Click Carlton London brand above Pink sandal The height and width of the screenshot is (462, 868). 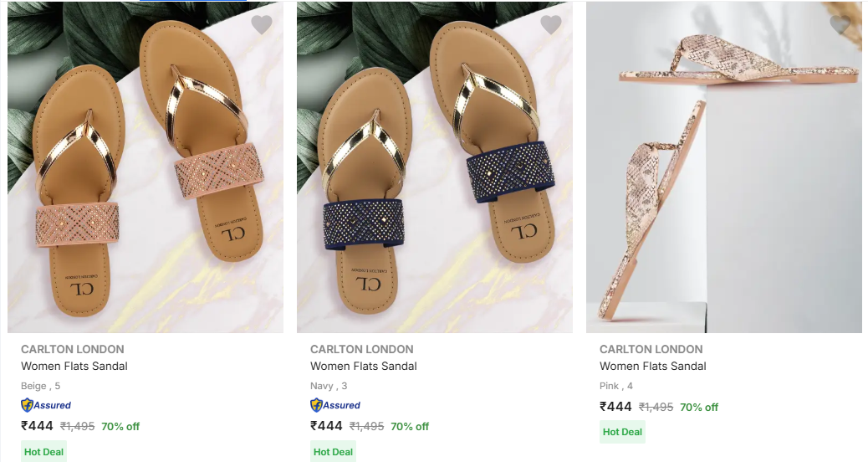click(x=651, y=349)
